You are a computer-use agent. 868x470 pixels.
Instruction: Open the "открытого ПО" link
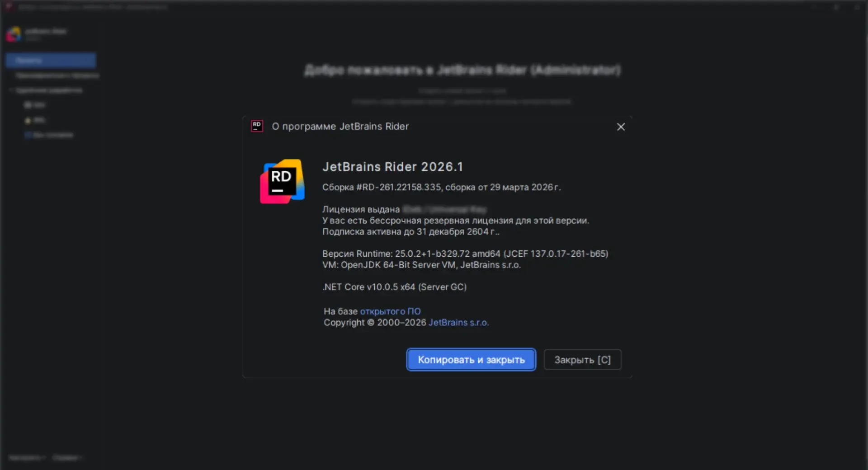tap(390, 311)
